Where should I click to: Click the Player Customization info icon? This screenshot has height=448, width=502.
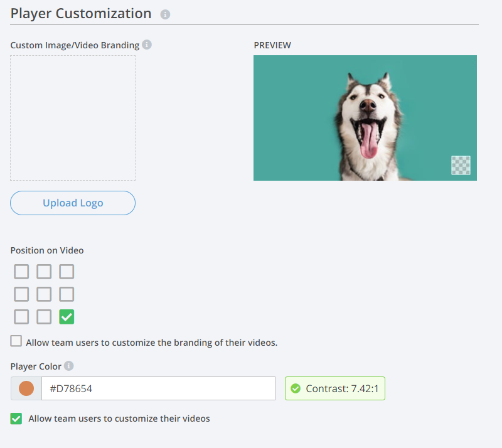pos(165,14)
